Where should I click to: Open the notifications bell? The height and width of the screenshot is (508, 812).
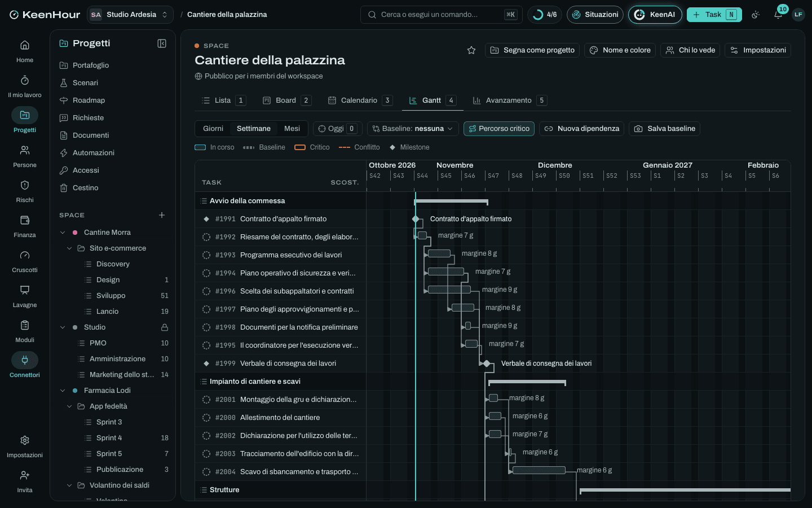[778, 15]
